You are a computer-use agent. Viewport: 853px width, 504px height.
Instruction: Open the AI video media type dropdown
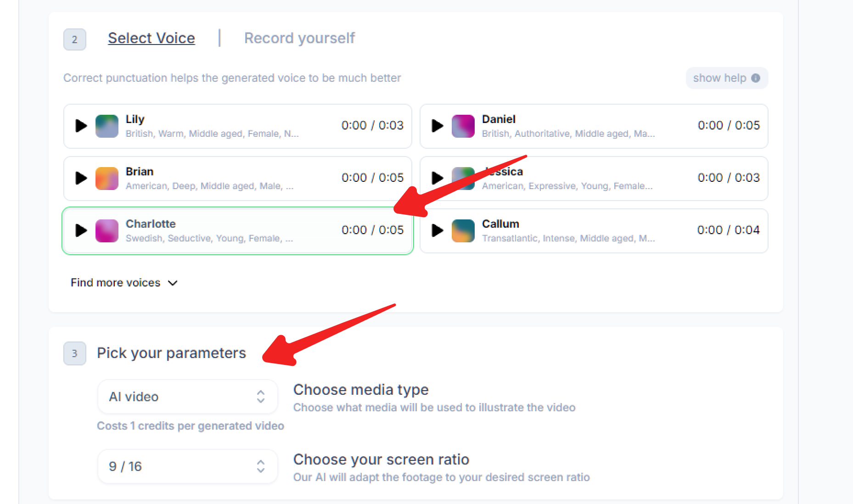coord(187,397)
